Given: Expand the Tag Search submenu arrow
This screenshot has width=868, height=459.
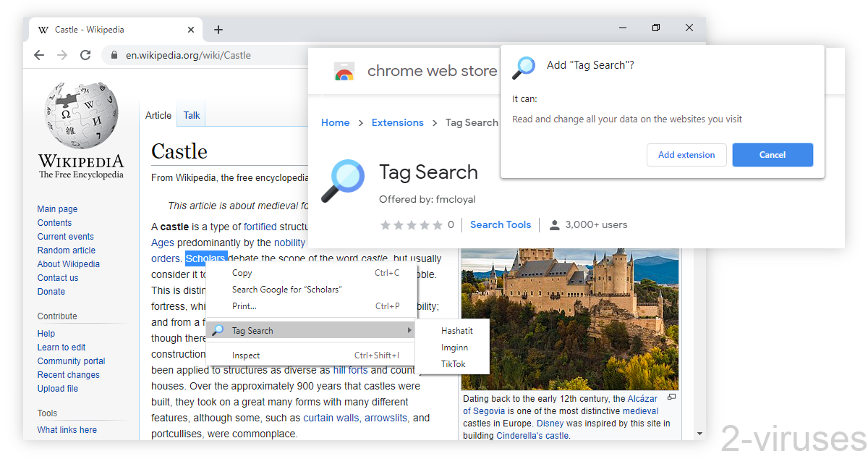Looking at the screenshot, I should [x=409, y=330].
